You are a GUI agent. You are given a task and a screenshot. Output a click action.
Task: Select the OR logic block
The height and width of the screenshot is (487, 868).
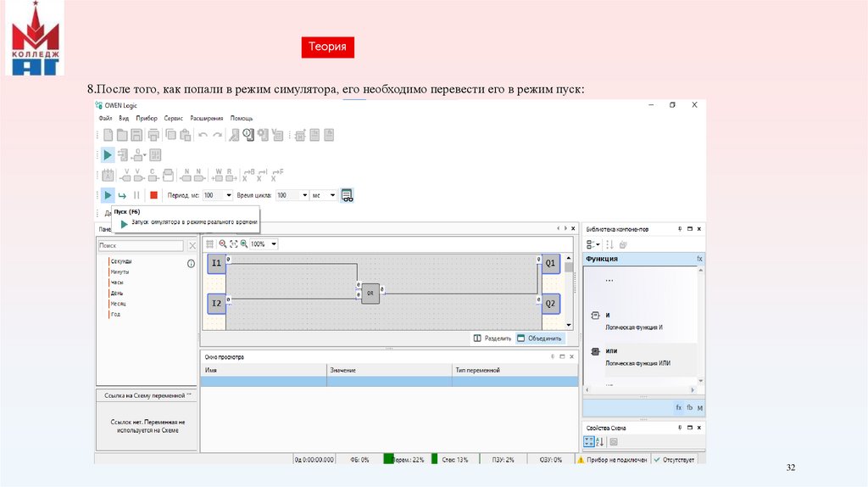click(370, 294)
